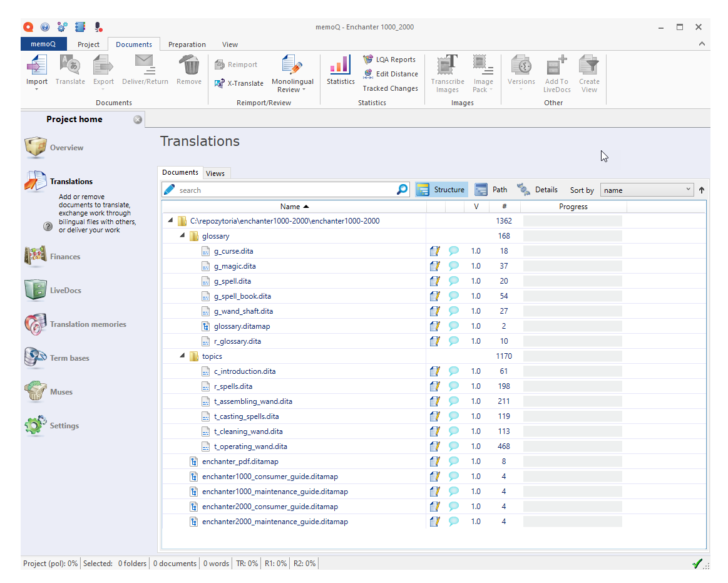Switch to the Preparation ribbon tab
Image resolution: width=728 pixels, height=583 pixels.
(x=187, y=44)
